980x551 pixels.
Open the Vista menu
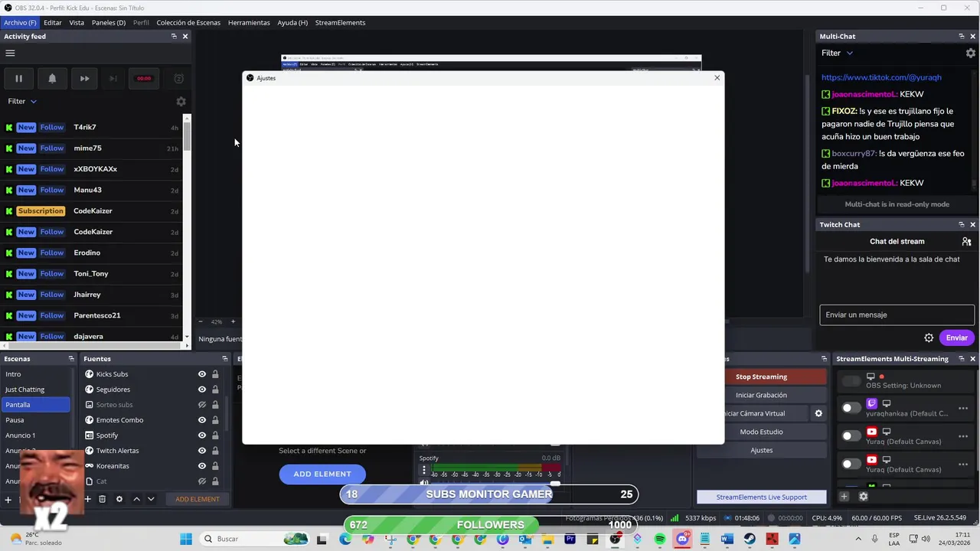(77, 22)
